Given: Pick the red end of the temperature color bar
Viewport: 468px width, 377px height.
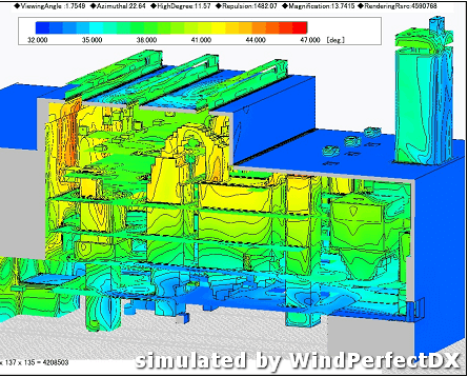Looking at the screenshot, I should click(x=300, y=28).
